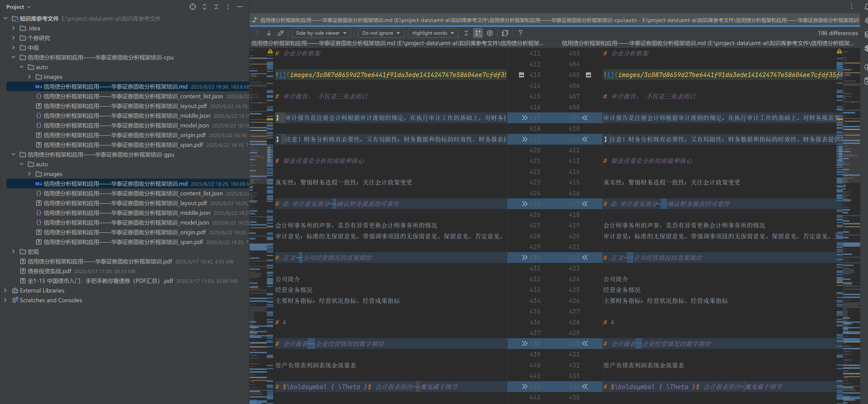868x404 pixels.
Task: Expand the 中观 folder
Action: [x=13, y=48]
